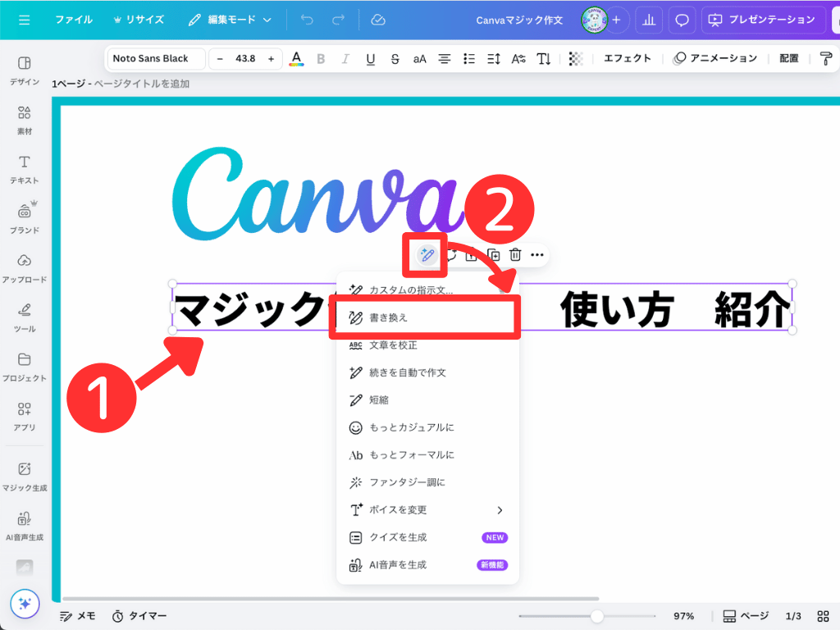The height and width of the screenshot is (630, 840).
Task: Click the copy style paint roller
Action: 826,58
